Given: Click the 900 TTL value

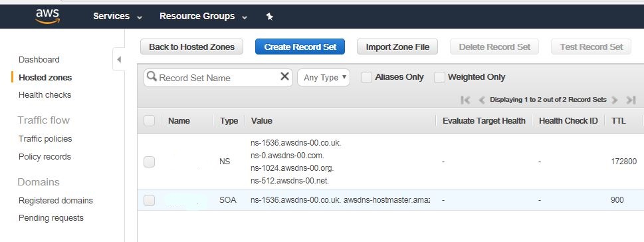Looking at the screenshot, I should (x=617, y=201).
